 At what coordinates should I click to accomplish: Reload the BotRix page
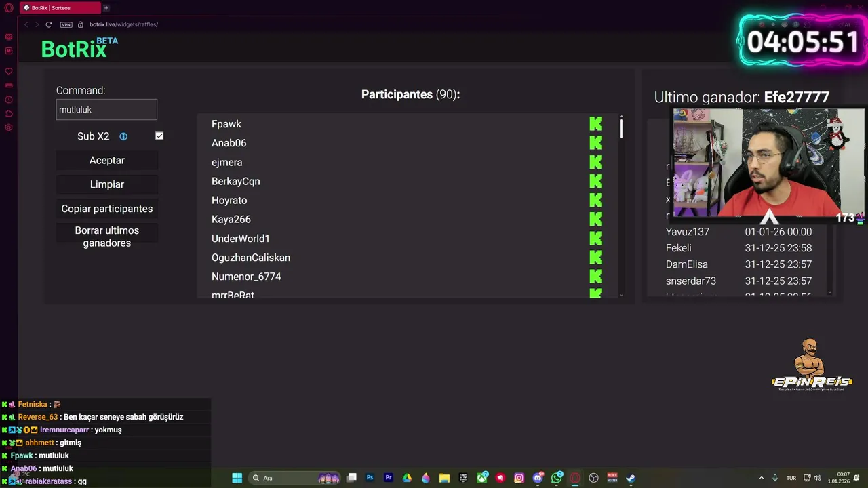pyautogui.click(x=49, y=24)
